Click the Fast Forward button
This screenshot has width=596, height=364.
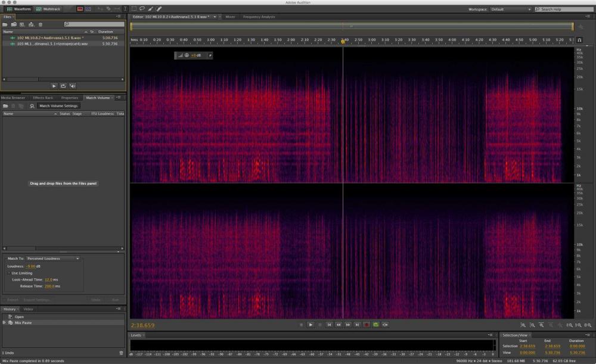[348, 325]
